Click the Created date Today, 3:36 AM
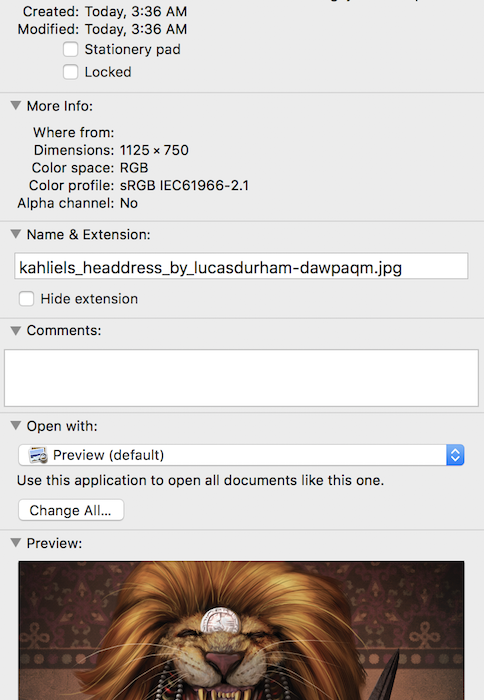Screen dimensions: 484x700 click(136, 11)
